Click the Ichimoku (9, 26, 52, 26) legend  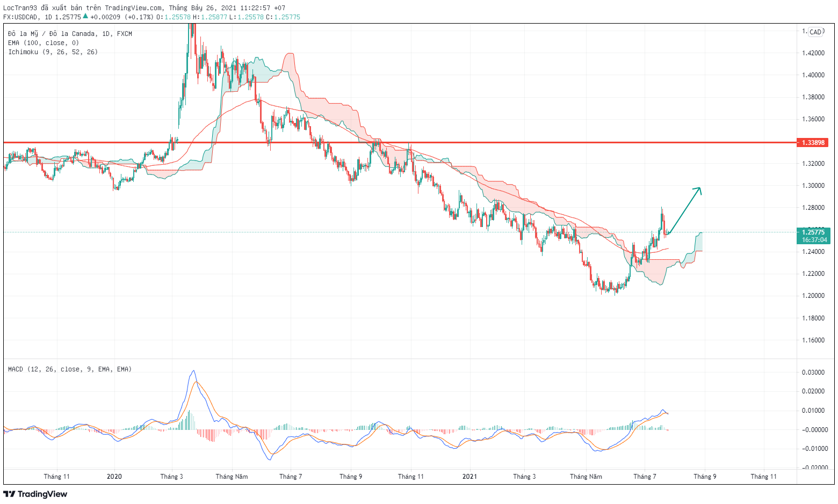click(x=53, y=52)
